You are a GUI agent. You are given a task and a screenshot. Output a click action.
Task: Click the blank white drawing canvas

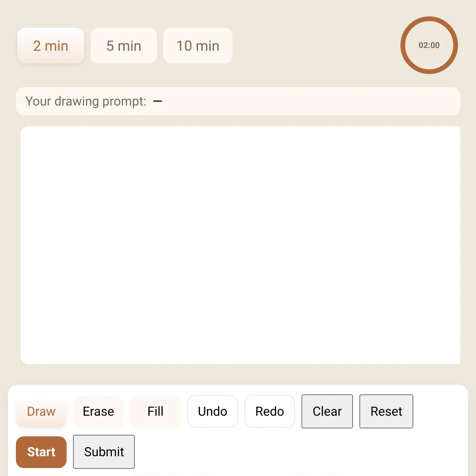[x=240, y=245]
